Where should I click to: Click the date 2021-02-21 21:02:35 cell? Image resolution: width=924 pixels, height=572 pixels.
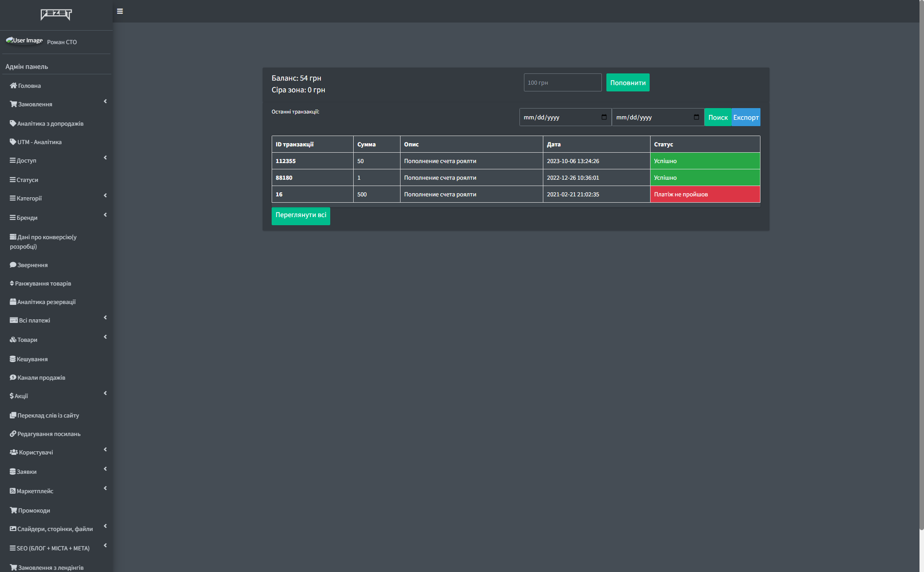click(x=596, y=194)
